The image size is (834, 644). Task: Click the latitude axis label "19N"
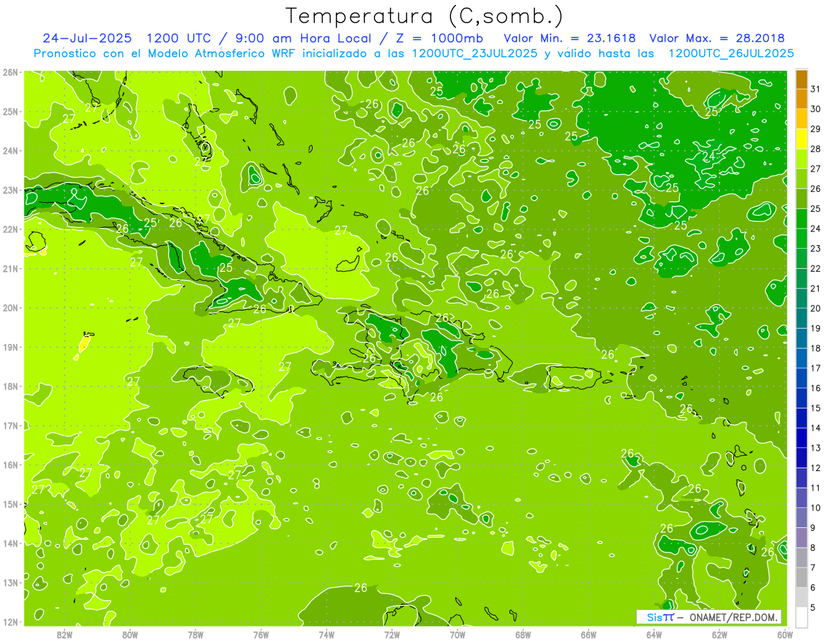(10, 347)
